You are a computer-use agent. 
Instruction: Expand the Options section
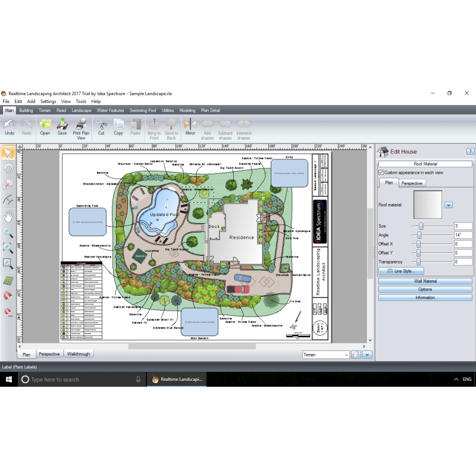click(x=425, y=289)
